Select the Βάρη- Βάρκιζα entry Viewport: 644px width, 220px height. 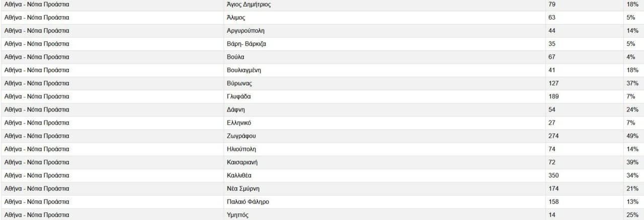tap(247, 44)
